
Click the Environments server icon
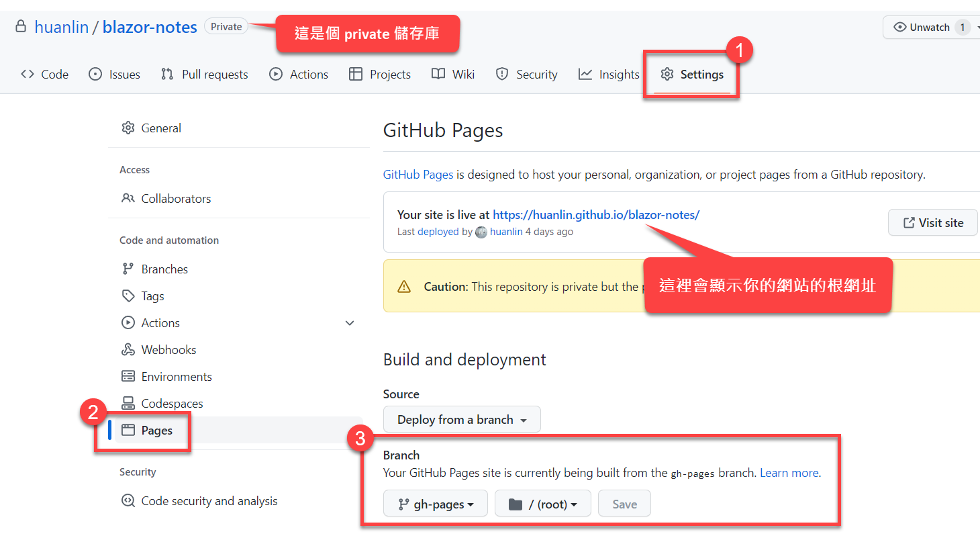click(128, 376)
